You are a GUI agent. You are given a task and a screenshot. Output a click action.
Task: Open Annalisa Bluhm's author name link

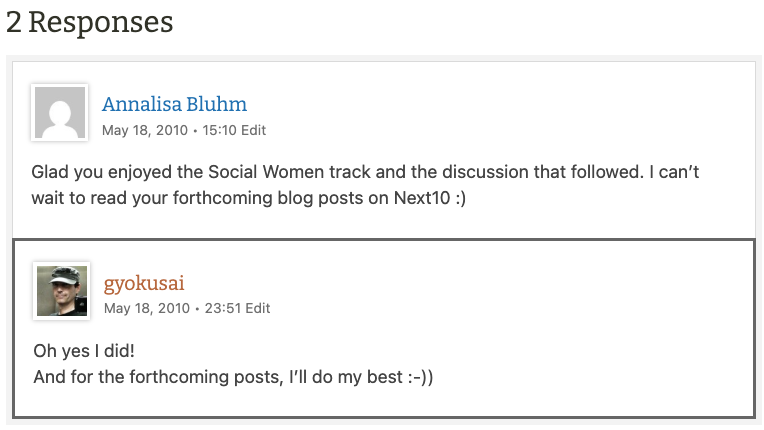tap(174, 104)
